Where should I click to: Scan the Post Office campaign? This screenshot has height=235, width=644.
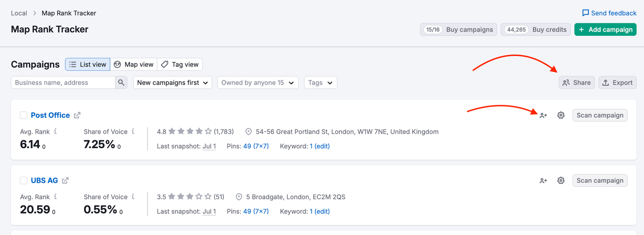point(600,115)
